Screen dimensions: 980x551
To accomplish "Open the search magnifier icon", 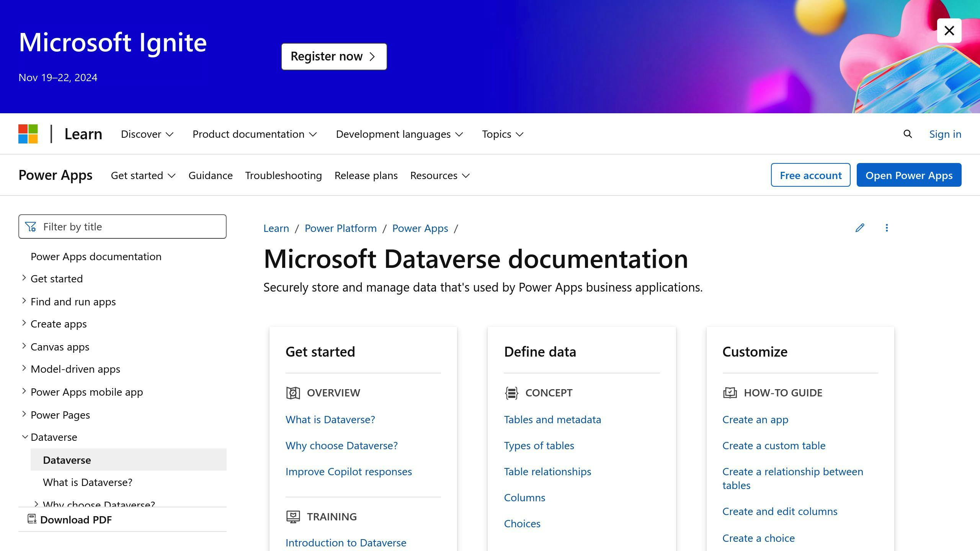I will pos(908,134).
